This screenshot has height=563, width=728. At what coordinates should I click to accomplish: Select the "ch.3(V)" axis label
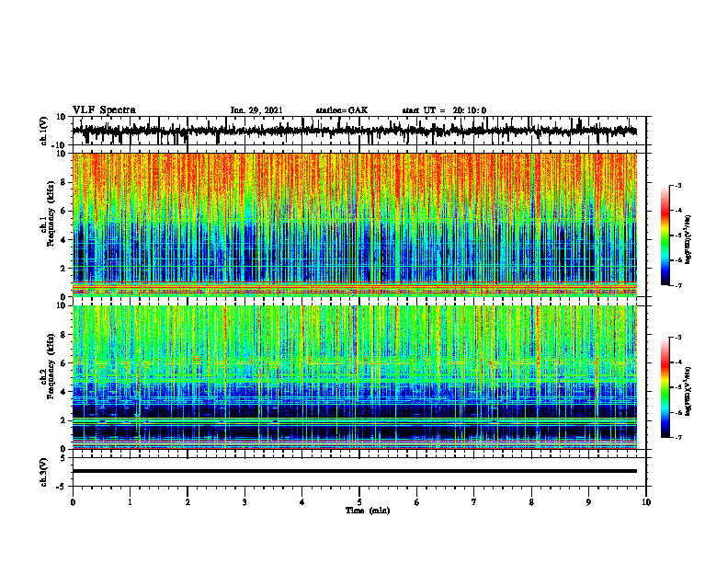(44, 473)
